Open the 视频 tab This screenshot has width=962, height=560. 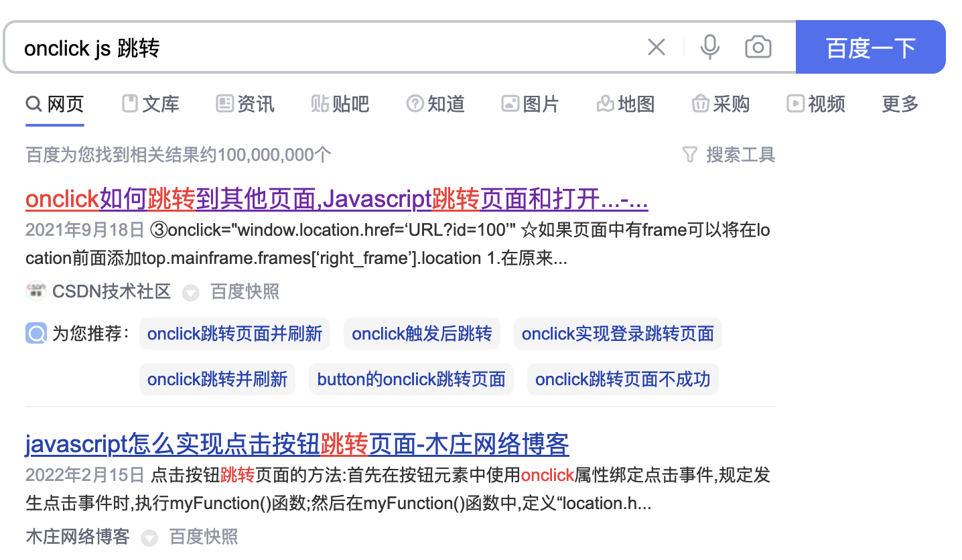coord(816,104)
